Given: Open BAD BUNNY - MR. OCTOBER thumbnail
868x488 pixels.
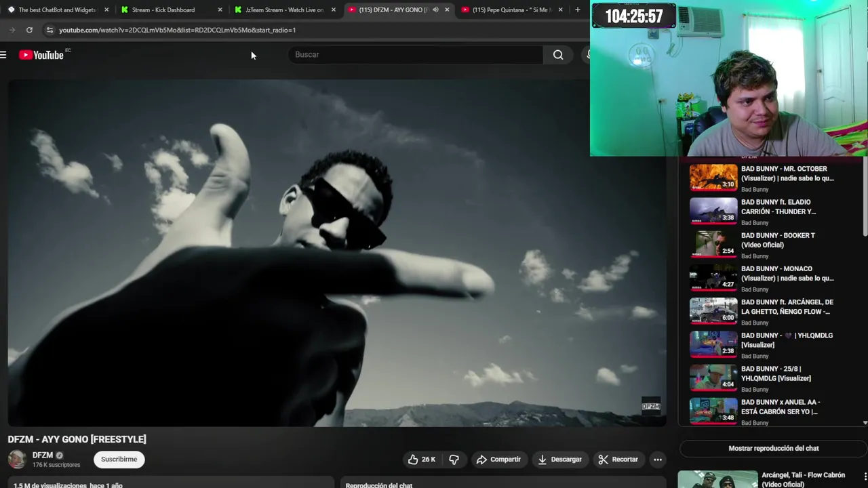Looking at the screenshot, I should click(x=713, y=178).
